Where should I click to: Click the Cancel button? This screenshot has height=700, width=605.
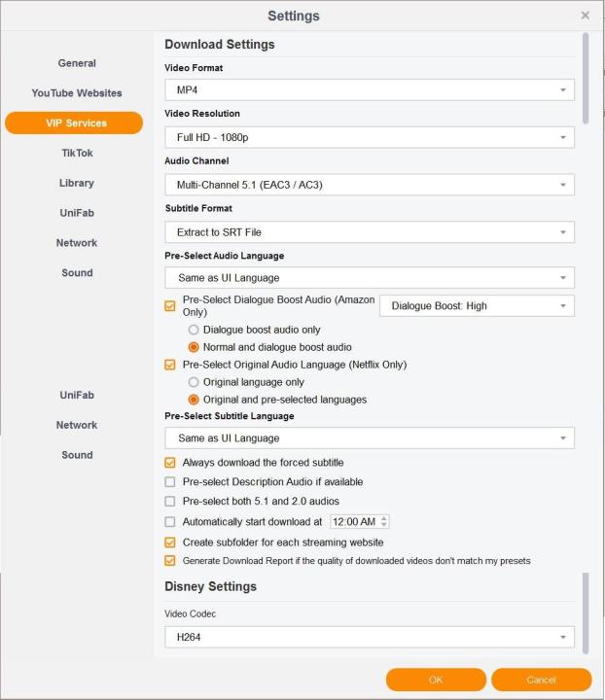[x=541, y=680]
